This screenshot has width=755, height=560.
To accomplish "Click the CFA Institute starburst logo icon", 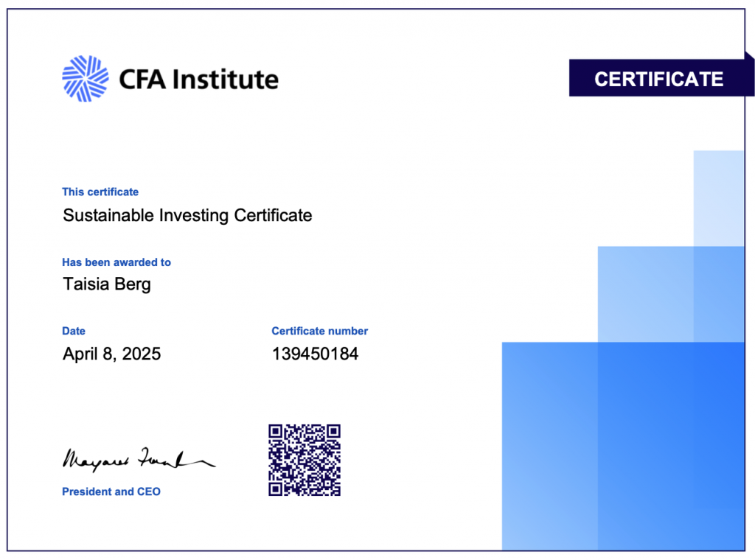I will [x=85, y=79].
